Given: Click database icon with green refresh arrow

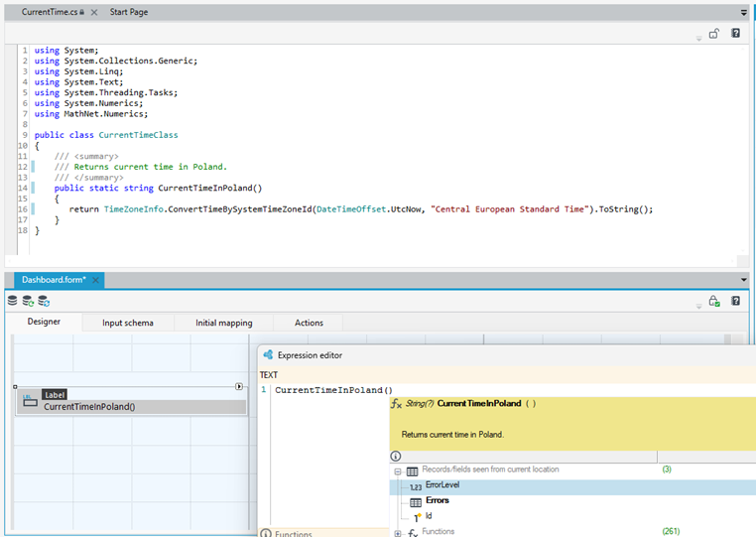Looking at the screenshot, I should (28, 301).
